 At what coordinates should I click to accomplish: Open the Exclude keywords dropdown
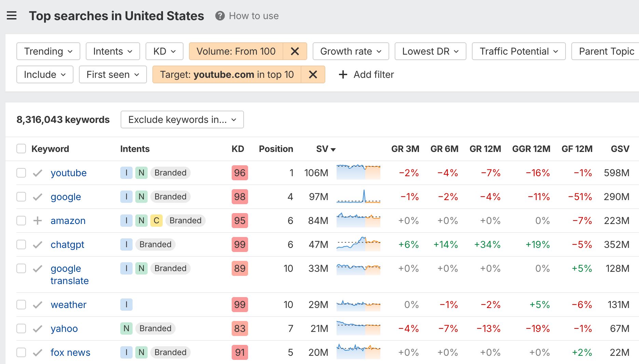coord(182,120)
